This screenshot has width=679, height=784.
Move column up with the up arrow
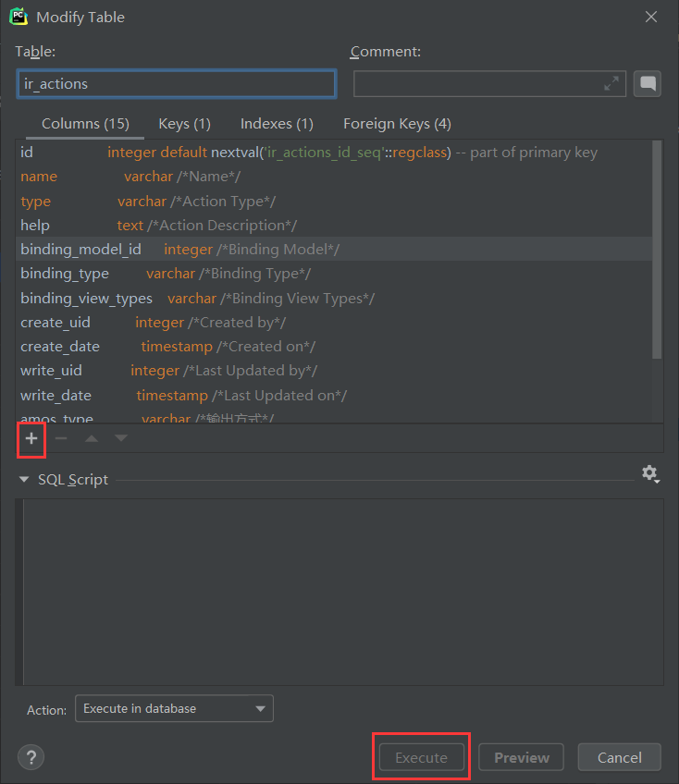(x=91, y=438)
